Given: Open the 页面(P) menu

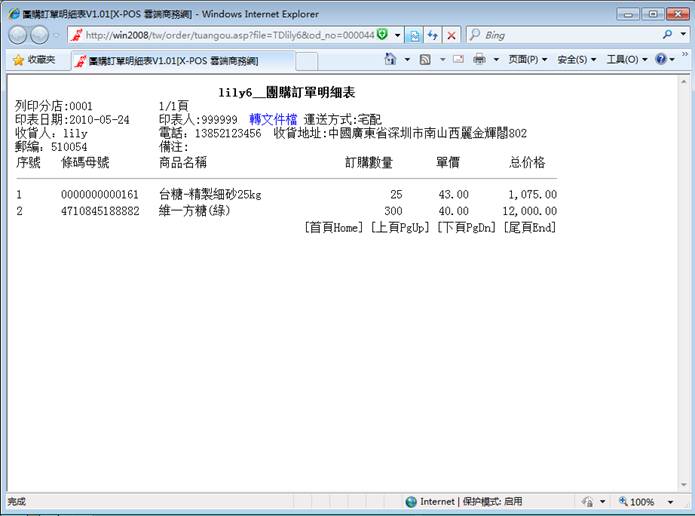Looking at the screenshot, I should 527,60.
